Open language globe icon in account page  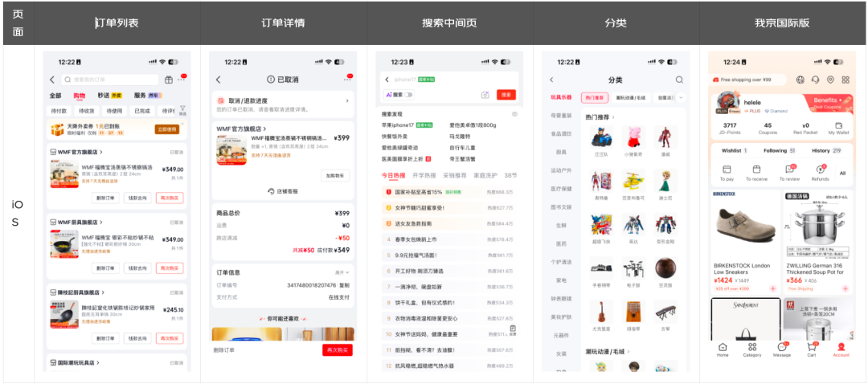pyautogui.click(x=800, y=80)
